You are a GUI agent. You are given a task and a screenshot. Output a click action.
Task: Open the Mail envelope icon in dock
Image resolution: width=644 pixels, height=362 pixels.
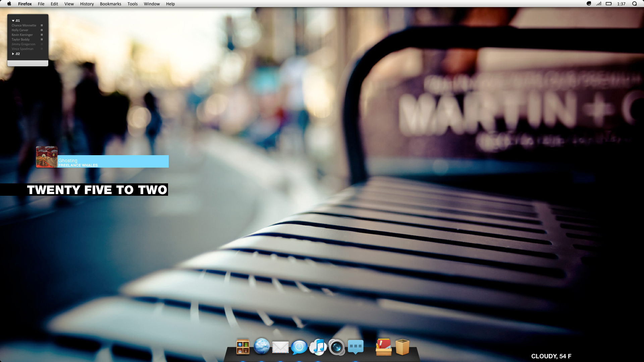click(280, 347)
